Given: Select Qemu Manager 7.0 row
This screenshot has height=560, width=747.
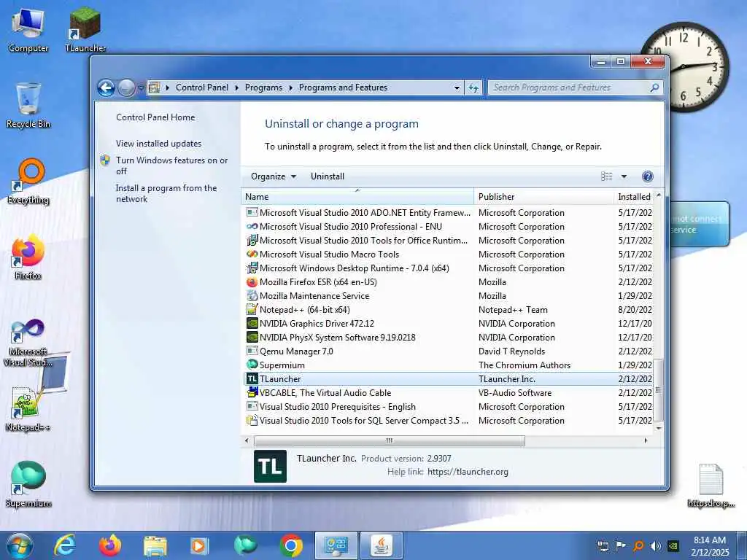Looking at the screenshot, I should (x=448, y=351).
